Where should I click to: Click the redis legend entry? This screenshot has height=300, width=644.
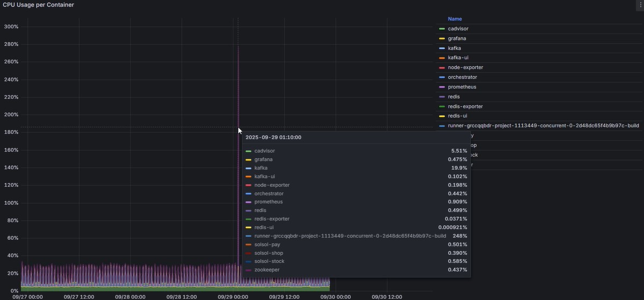click(454, 97)
